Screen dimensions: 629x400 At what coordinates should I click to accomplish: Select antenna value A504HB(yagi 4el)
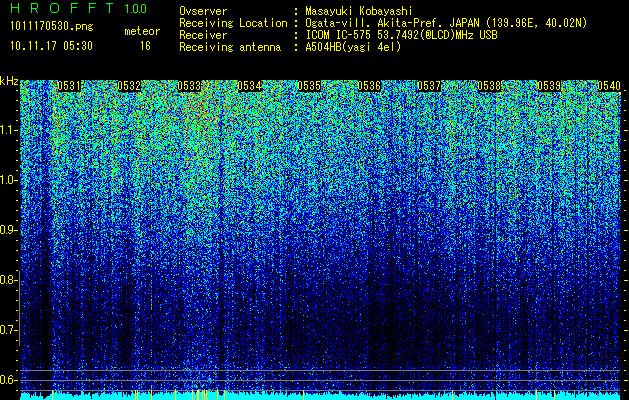point(353,47)
